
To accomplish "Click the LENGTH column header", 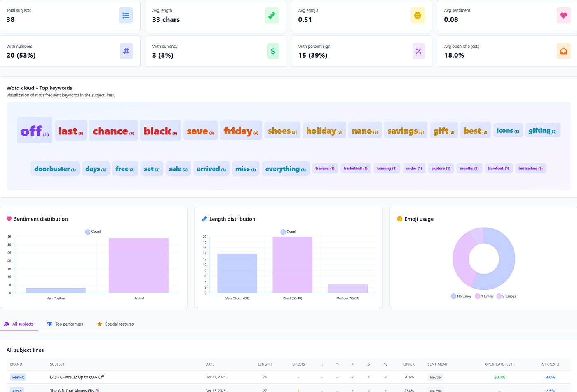I will click(x=265, y=364).
